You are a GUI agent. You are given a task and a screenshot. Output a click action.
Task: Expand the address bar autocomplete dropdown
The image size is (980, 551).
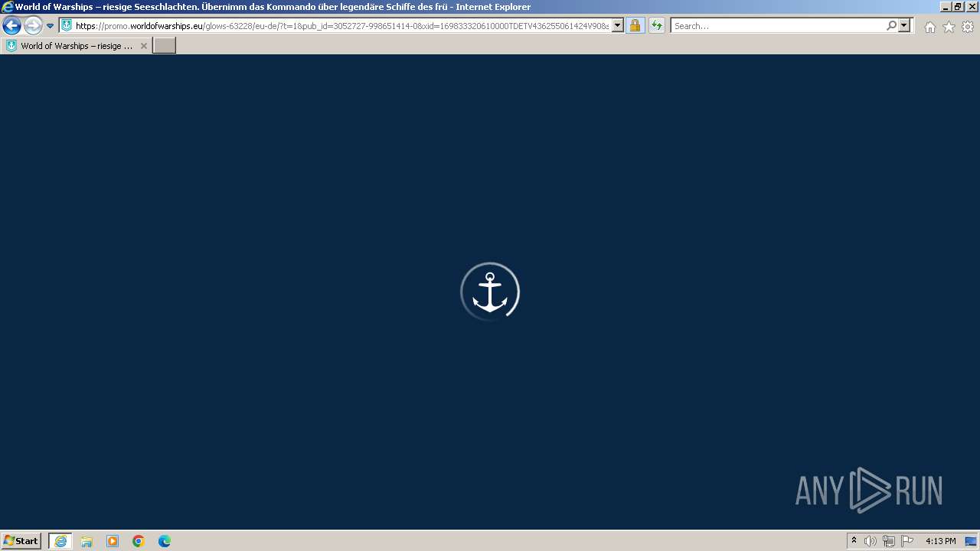click(x=618, y=25)
